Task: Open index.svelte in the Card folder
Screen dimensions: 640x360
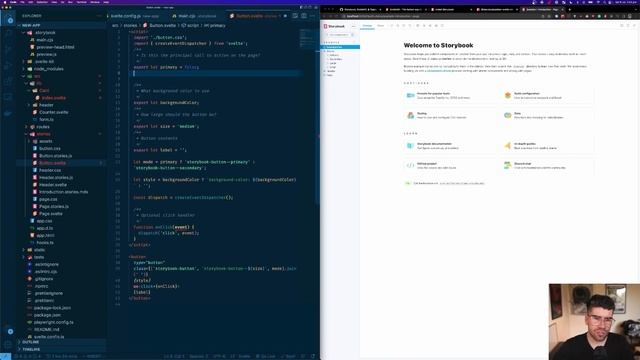Action: coord(53,98)
